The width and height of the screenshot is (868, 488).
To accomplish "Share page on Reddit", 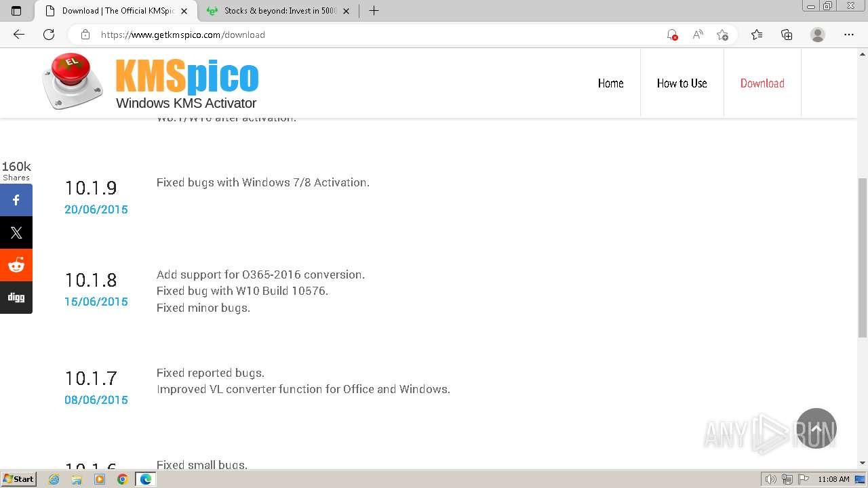I will click(x=16, y=265).
